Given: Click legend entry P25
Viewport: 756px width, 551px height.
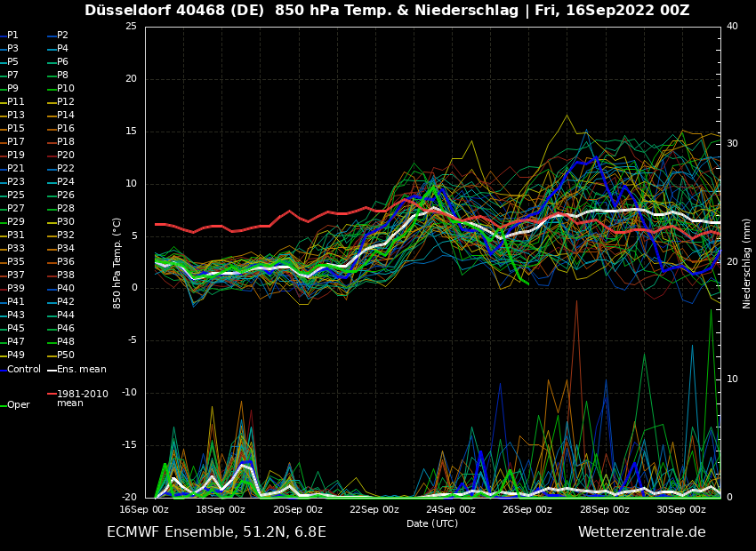Looking at the screenshot, I should (x=16, y=196).
